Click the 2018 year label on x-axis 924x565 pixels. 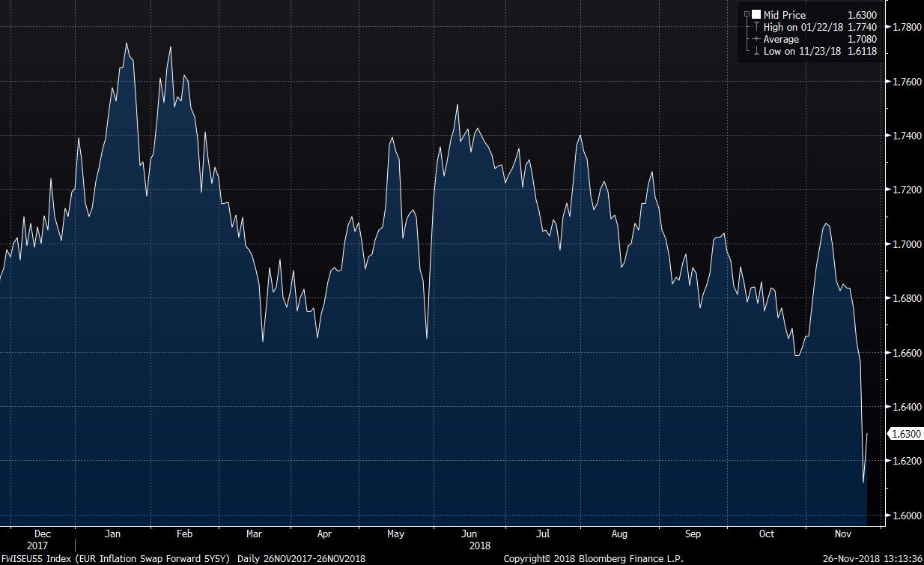pos(480,546)
